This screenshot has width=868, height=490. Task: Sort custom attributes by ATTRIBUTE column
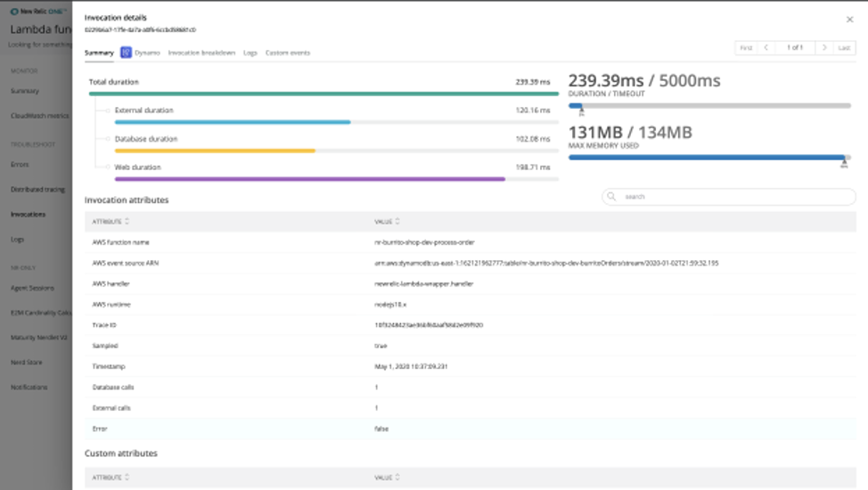point(111,478)
